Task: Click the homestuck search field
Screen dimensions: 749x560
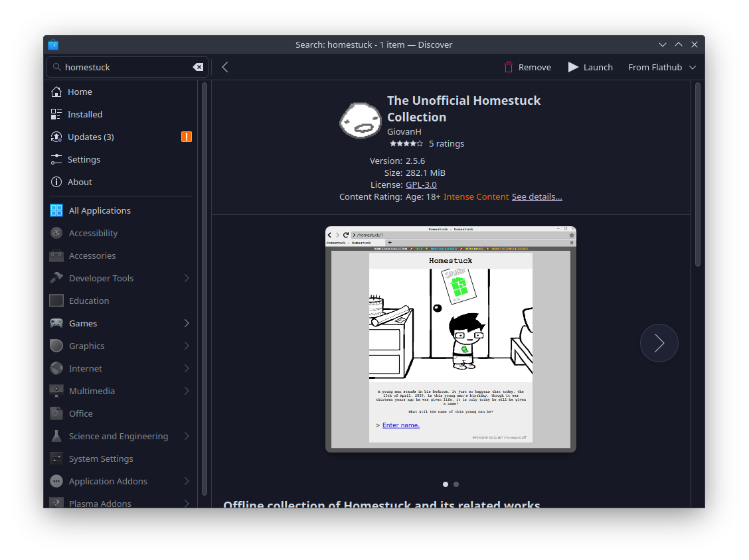Action: tap(123, 67)
